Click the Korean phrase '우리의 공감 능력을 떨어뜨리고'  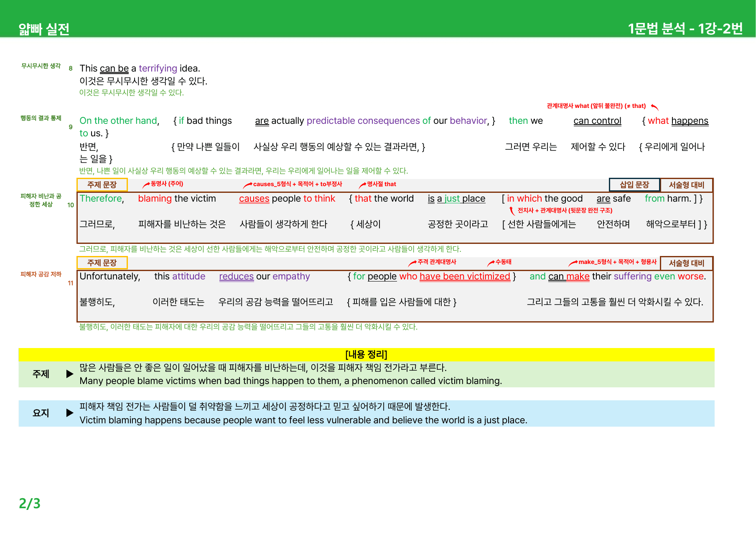click(276, 302)
